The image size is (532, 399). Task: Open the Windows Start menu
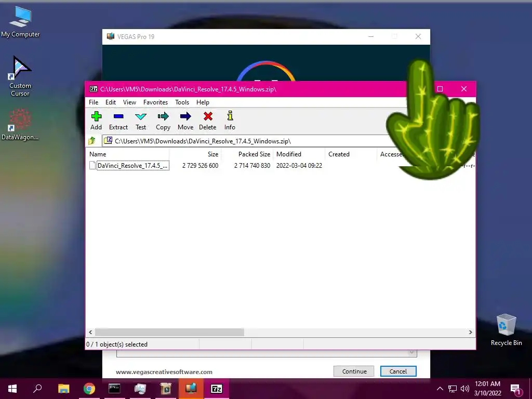point(12,389)
